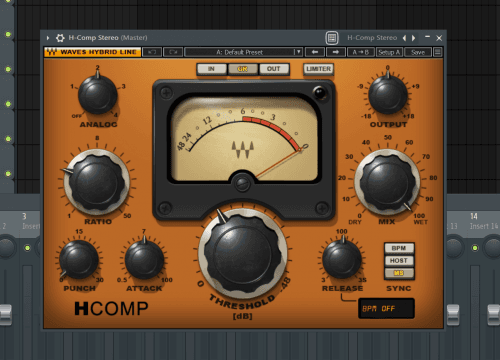The width and height of the screenshot is (500, 360).
Task: Click the RELEASE knob
Action: click(x=342, y=259)
